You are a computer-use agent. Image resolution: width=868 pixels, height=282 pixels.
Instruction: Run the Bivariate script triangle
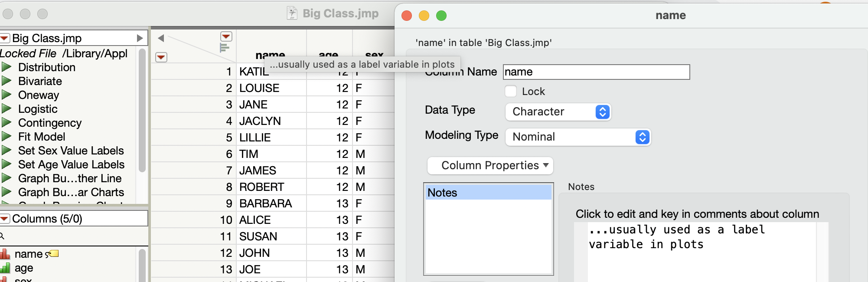point(7,81)
